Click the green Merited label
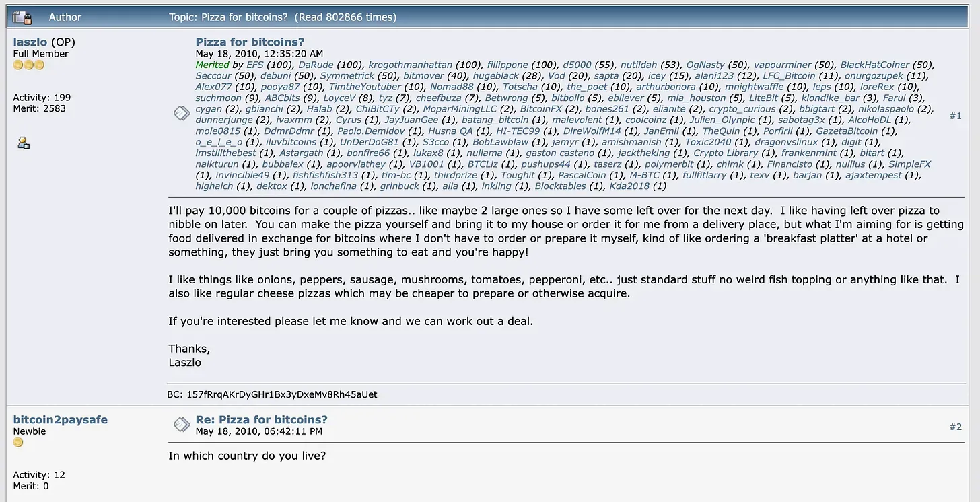This screenshot has height=502, width=980. point(212,65)
